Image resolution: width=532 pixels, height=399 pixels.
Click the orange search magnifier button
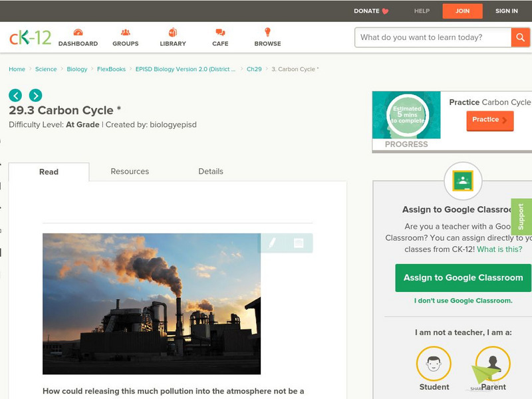click(x=520, y=37)
